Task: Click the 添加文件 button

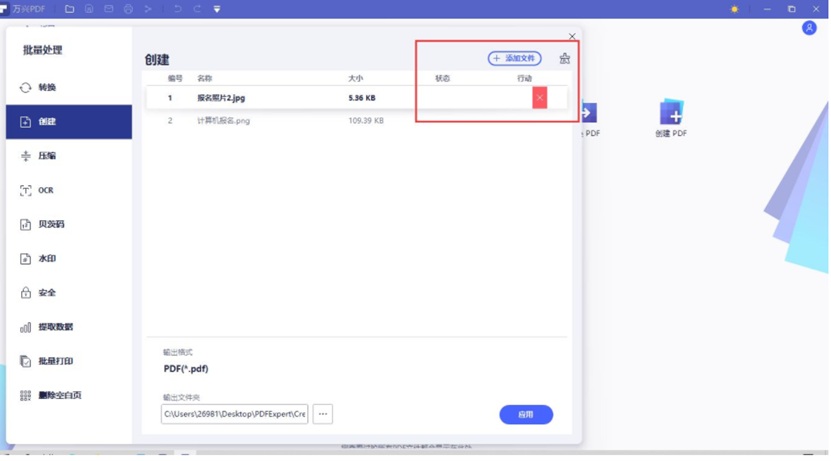Action: point(515,58)
